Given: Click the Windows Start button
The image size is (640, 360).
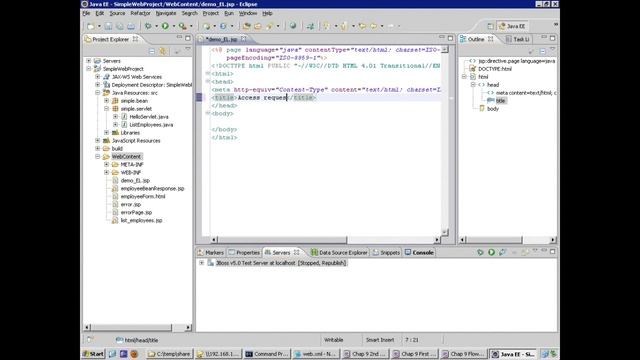Looking at the screenshot, I should click(93, 354).
